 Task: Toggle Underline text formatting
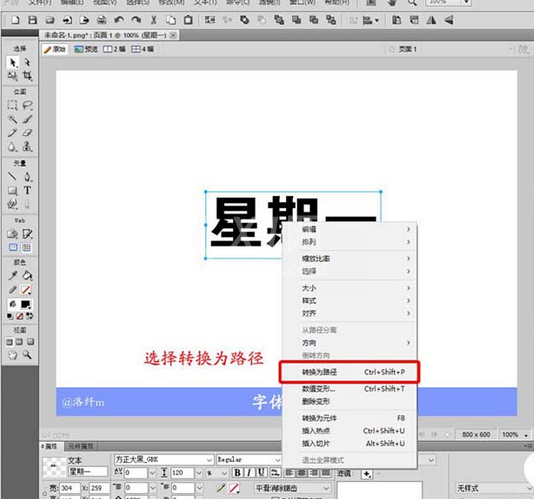(x=262, y=472)
